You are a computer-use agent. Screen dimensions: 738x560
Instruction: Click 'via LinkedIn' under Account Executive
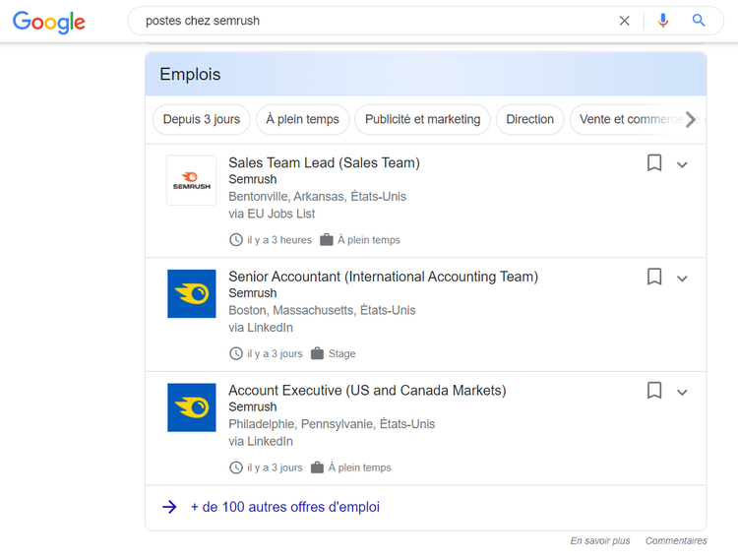click(261, 442)
